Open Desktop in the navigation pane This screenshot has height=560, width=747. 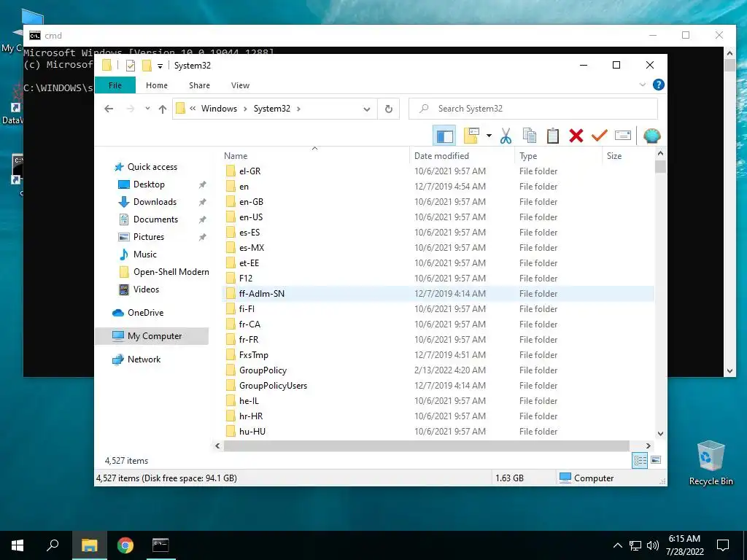tap(149, 184)
